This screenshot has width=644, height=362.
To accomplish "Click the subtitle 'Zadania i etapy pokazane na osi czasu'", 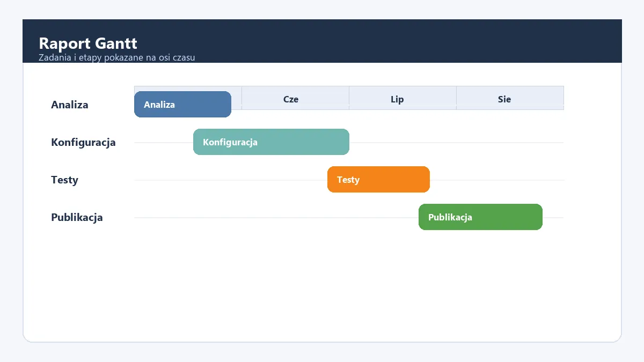I will pyautogui.click(x=117, y=58).
